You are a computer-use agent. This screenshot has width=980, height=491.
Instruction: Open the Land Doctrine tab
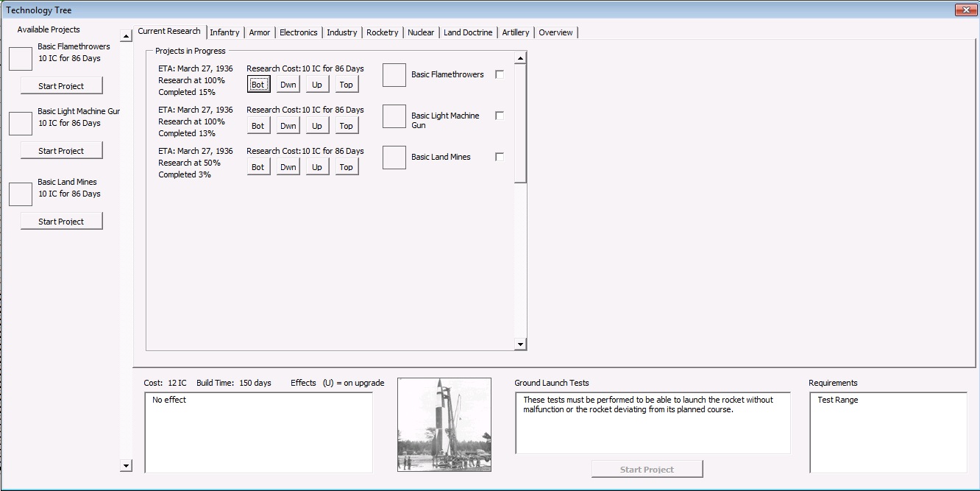click(x=468, y=32)
